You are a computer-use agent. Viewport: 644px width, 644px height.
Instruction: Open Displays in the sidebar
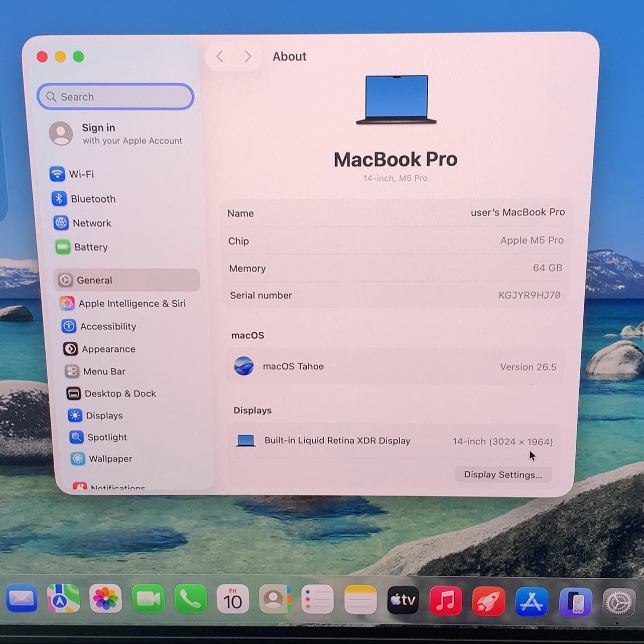click(x=95, y=416)
